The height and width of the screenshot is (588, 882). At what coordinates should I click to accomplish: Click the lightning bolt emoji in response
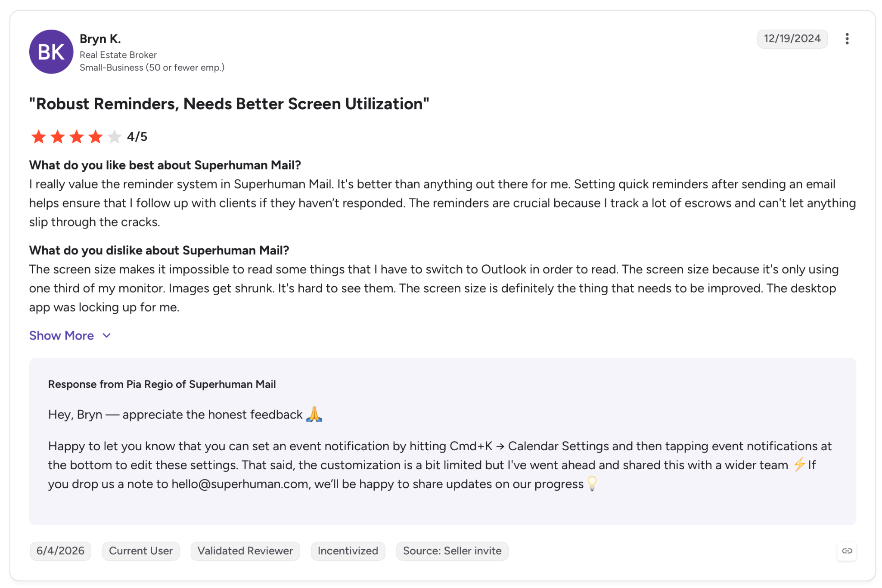pyautogui.click(x=799, y=464)
